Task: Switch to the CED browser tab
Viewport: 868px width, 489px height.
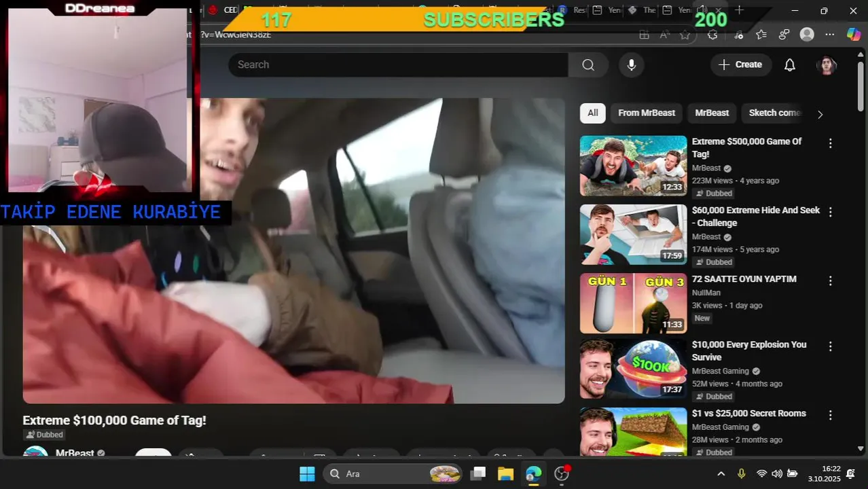Action: [223, 10]
